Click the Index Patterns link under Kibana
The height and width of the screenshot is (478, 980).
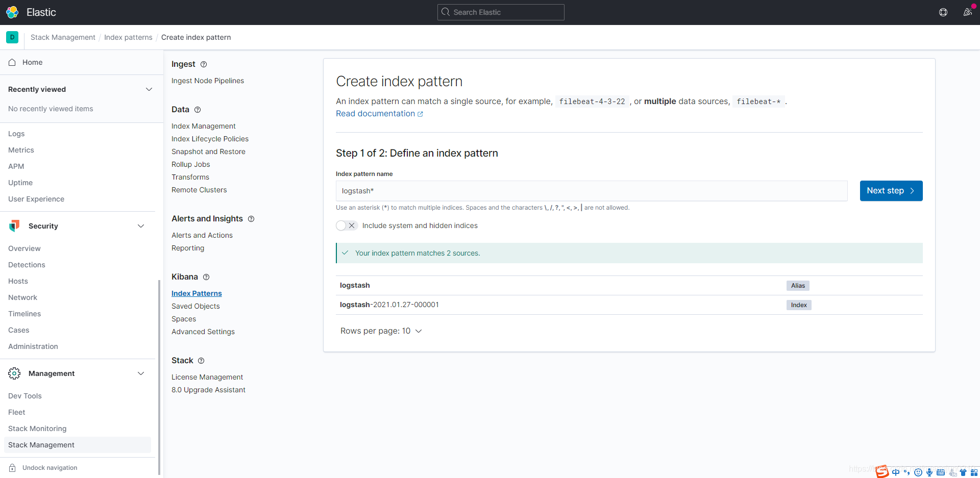(x=197, y=293)
